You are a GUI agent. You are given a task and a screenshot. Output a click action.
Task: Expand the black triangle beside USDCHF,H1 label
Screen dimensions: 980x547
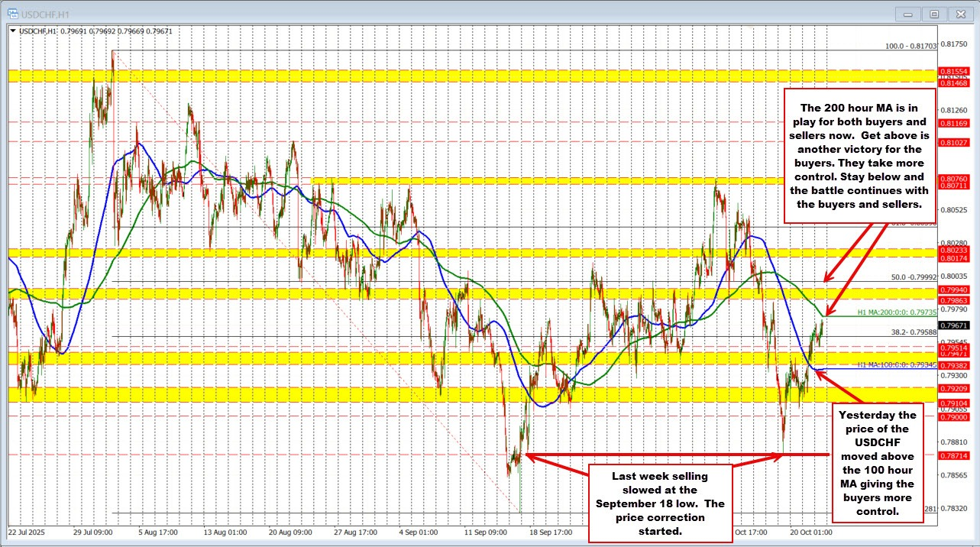pos(13,31)
